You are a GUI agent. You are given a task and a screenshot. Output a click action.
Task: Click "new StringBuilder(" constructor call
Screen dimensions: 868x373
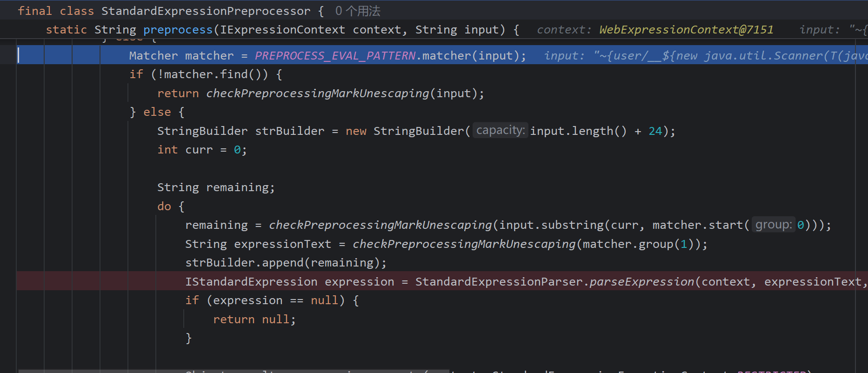click(x=408, y=131)
